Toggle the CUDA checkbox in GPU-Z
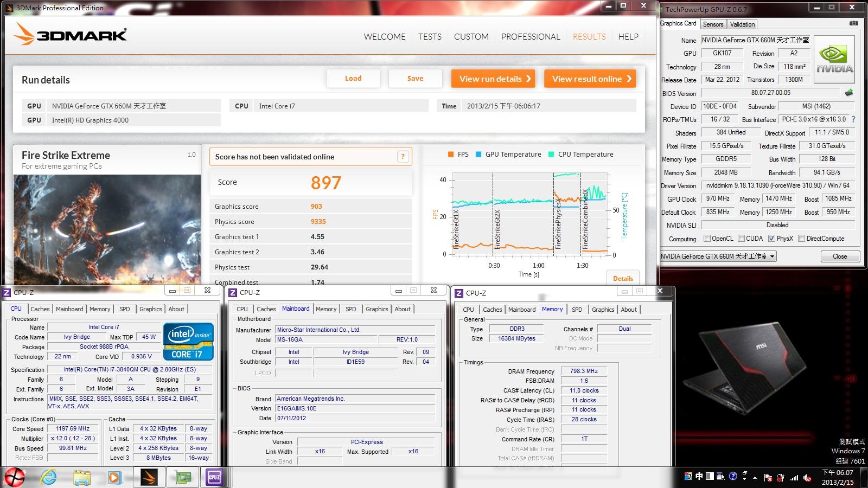This screenshot has width=868, height=488. tap(741, 238)
